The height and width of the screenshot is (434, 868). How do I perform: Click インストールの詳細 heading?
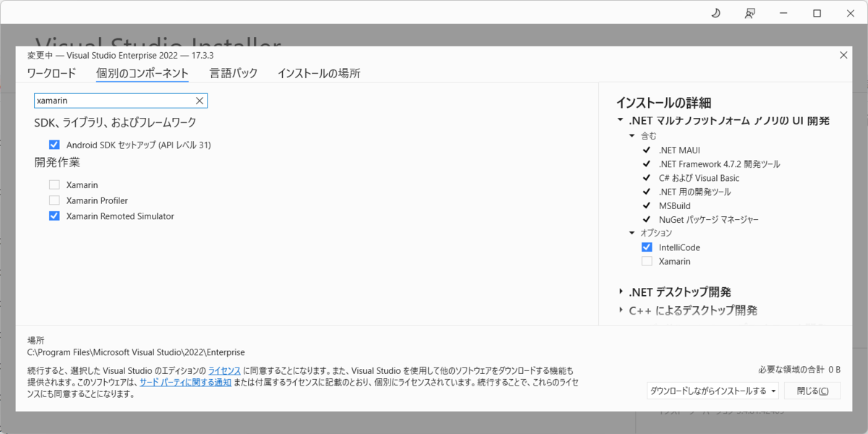click(x=663, y=103)
